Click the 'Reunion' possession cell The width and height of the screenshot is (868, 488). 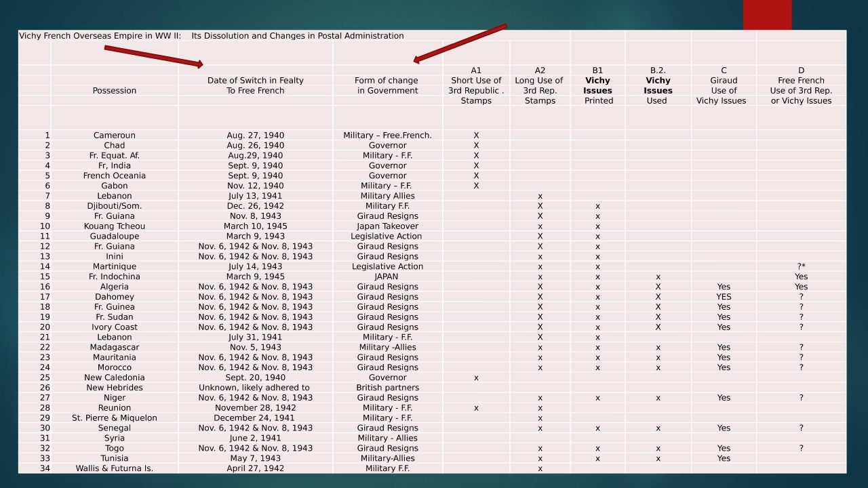tap(115, 408)
